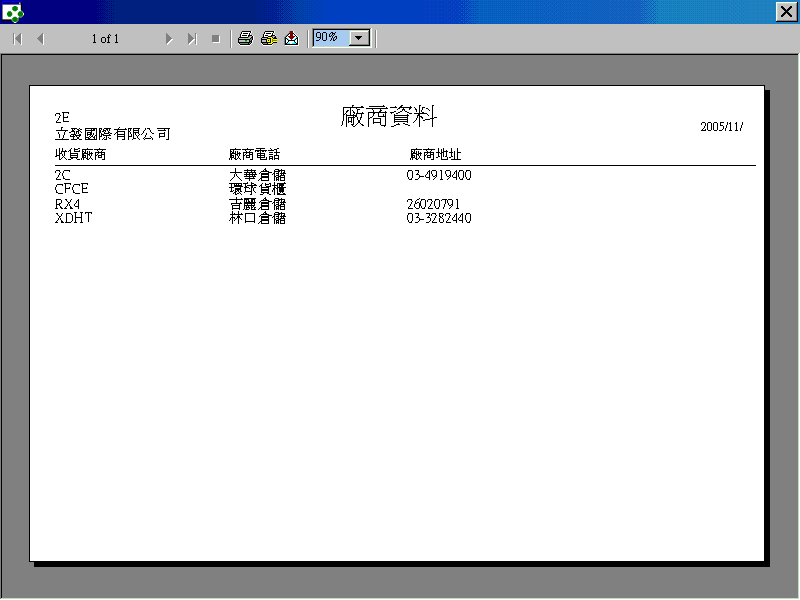The height and width of the screenshot is (600, 800).
Task: Select vendor code RX4
Action: (x=67, y=204)
